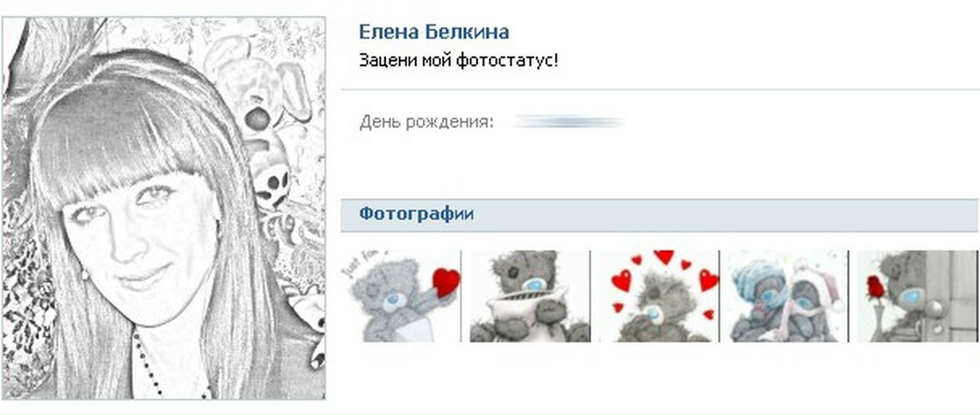Image resolution: width=980 pixels, height=415 pixels.
Task: Click the red rose in the last photo
Action: [874, 287]
